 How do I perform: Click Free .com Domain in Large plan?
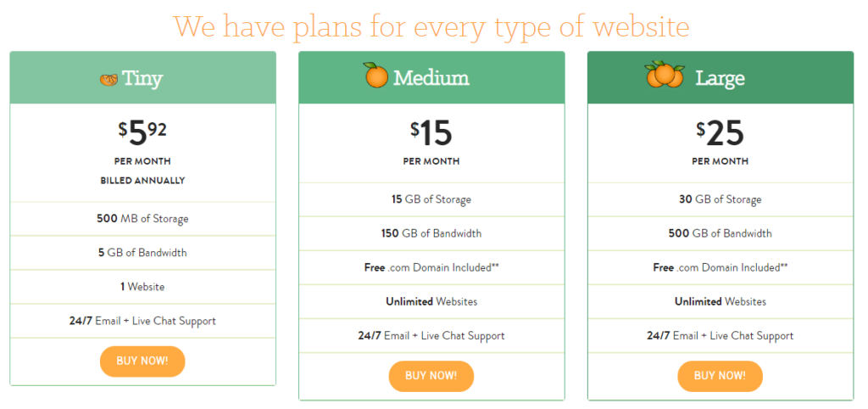721,267
